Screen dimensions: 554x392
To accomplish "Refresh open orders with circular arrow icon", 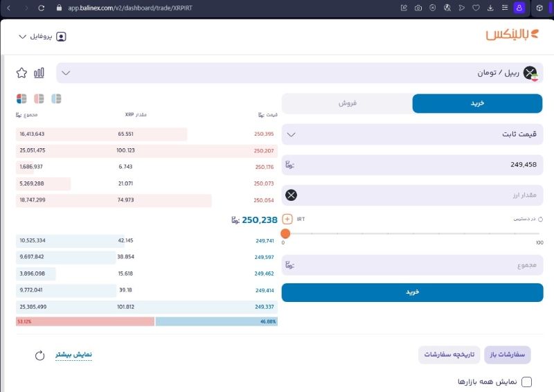I will pos(40,355).
